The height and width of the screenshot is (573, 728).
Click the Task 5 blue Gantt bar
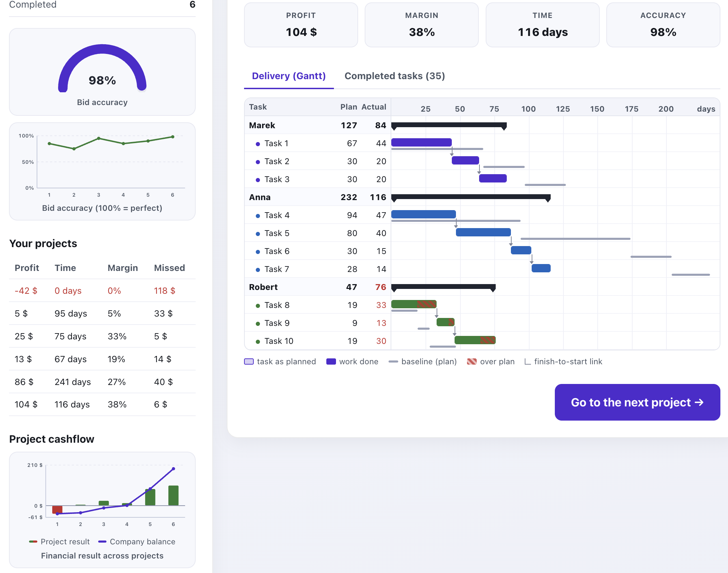pyautogui.click(x=483, y=232)
